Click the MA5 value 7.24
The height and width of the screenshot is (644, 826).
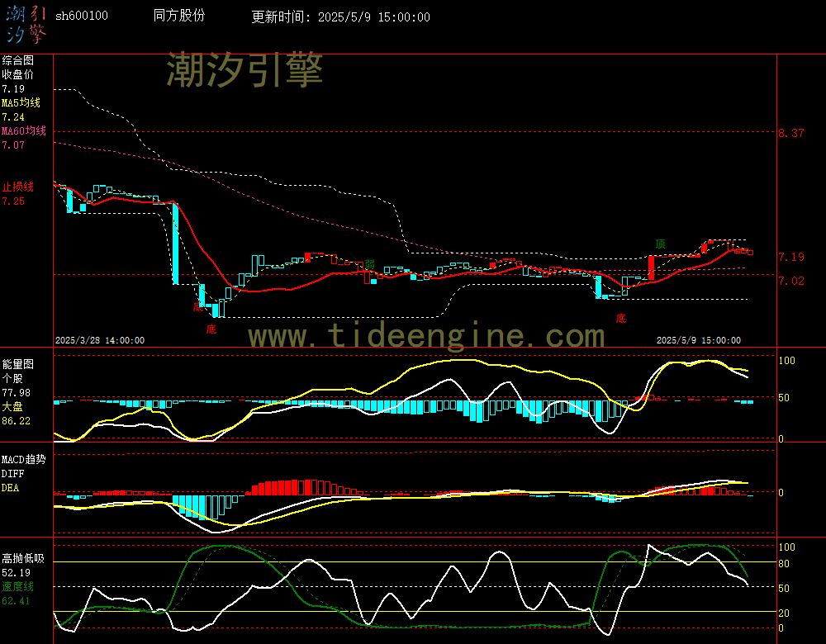(13, 117)
